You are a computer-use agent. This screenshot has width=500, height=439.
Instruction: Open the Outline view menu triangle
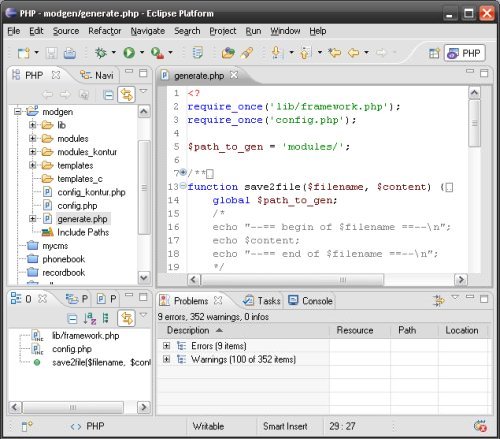point(143,314)
